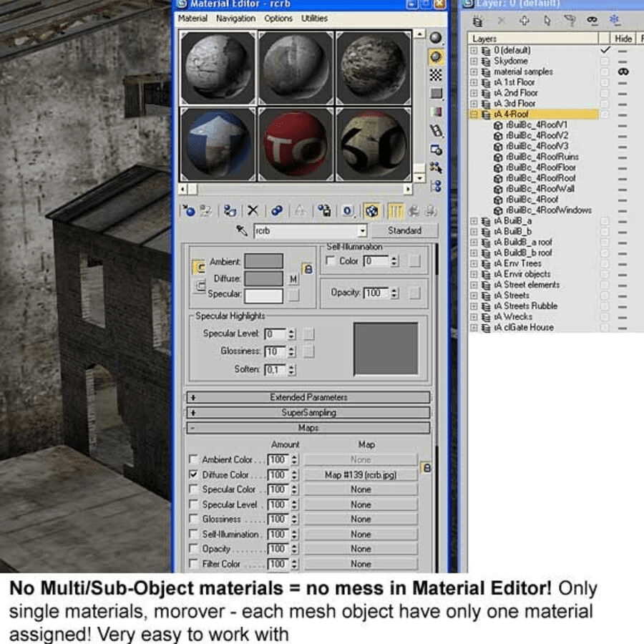Toggle the checkered Background icon

coord(436,75)
